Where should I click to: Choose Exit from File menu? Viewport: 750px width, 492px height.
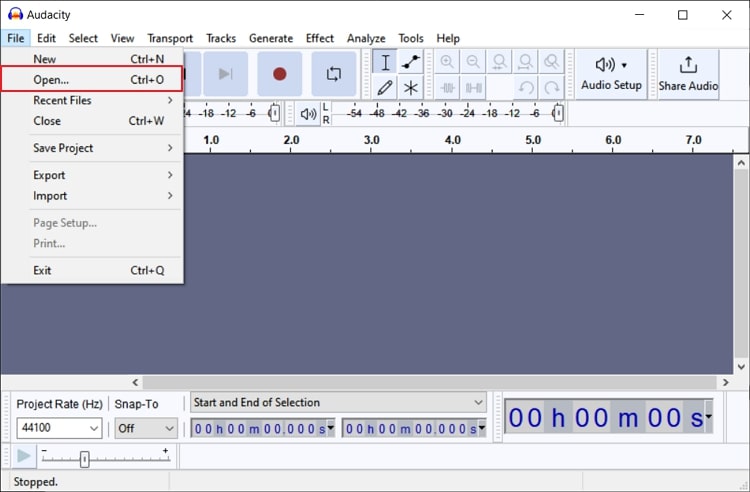coord(92,271)
